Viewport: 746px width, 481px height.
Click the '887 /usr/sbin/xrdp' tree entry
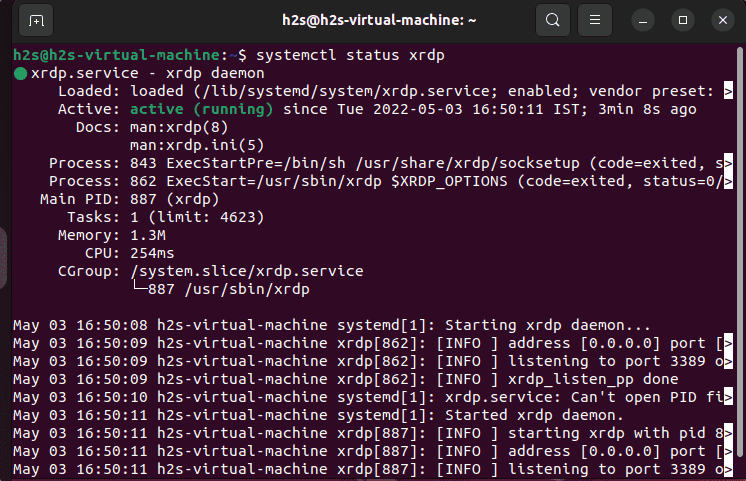pos(229,289)
